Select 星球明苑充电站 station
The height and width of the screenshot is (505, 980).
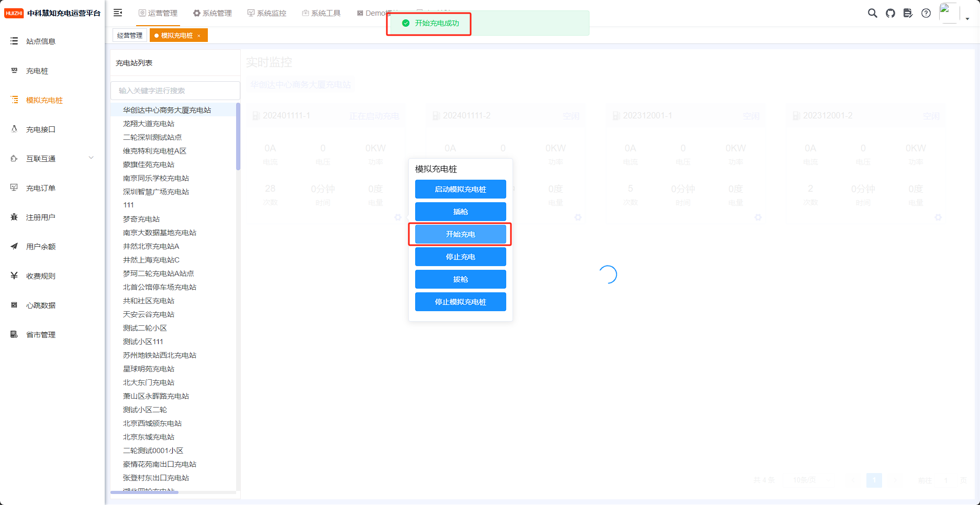click(x=149, y=369)
